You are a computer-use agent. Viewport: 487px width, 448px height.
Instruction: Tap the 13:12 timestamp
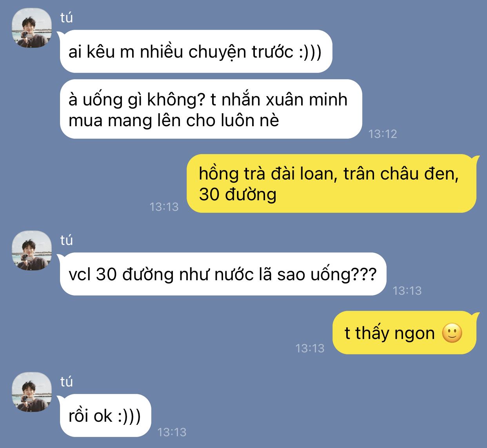tap(383, 134)
